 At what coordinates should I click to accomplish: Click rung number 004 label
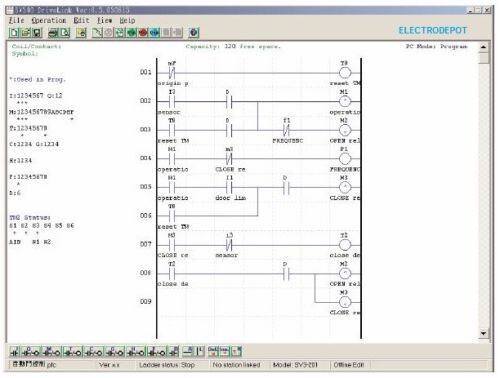(146, 158)
